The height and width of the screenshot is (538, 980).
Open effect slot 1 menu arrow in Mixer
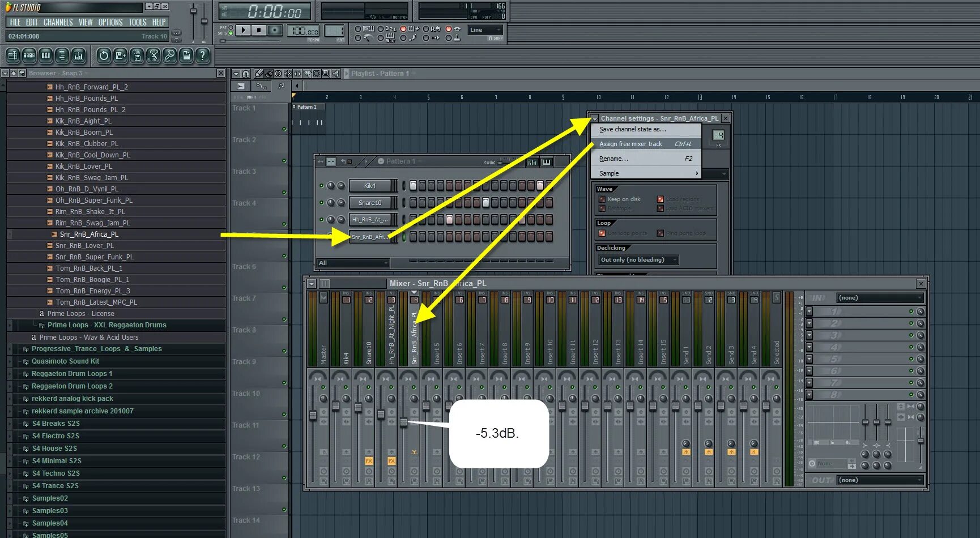[x=809, y=311]
